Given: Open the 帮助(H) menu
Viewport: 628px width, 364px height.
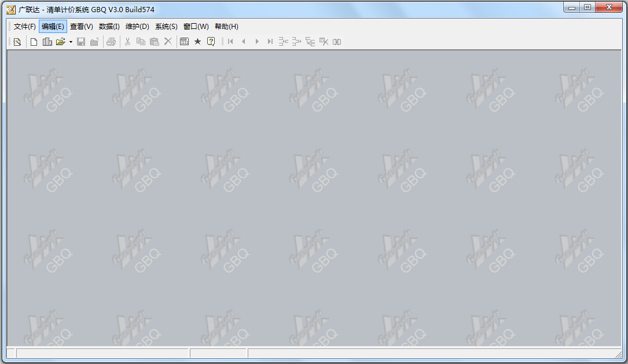Looking at the screenshot, I should click(x=226, y=27).
